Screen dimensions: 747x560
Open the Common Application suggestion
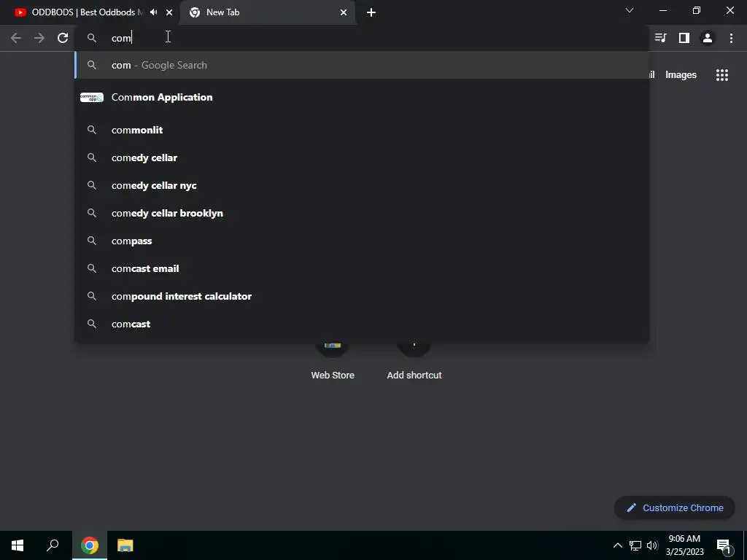362,97
